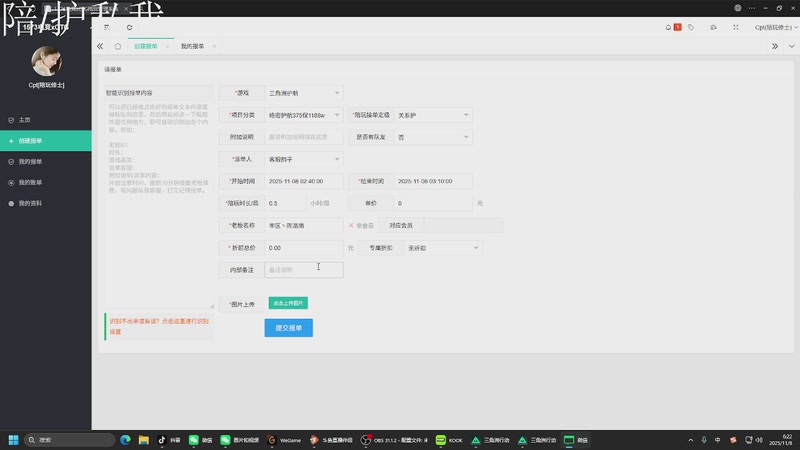Open the 游戏 dropdown

point(304,93)
